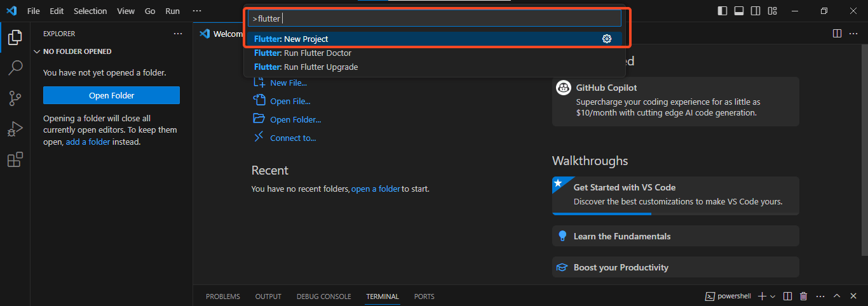Click the Open Folder folder icon

click(x=259, y=119)
